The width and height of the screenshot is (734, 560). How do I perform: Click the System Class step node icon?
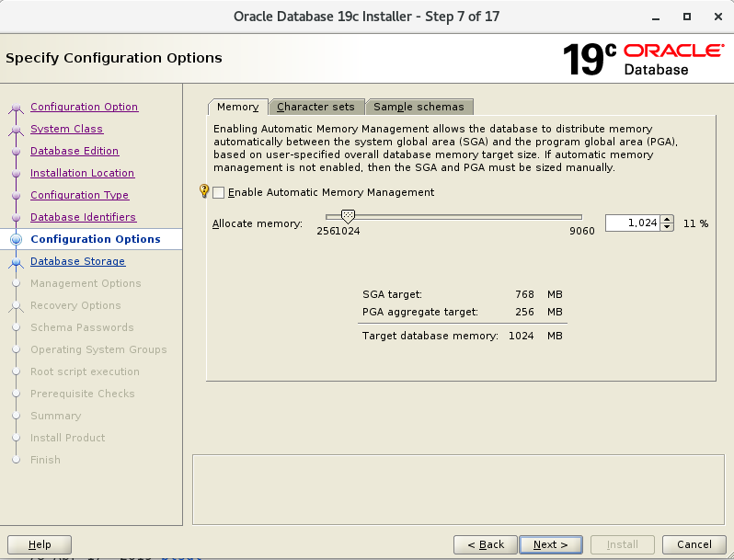(16, 130)
